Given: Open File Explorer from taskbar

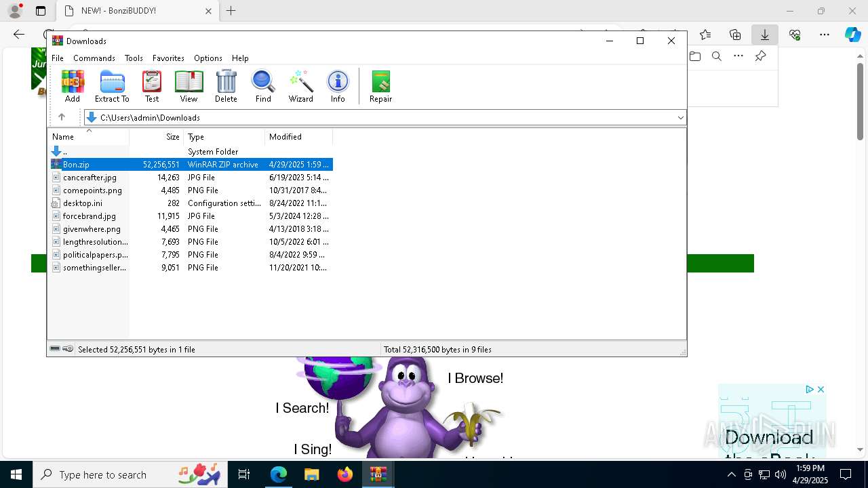Looking at the screenshot, I should [311, 474].
